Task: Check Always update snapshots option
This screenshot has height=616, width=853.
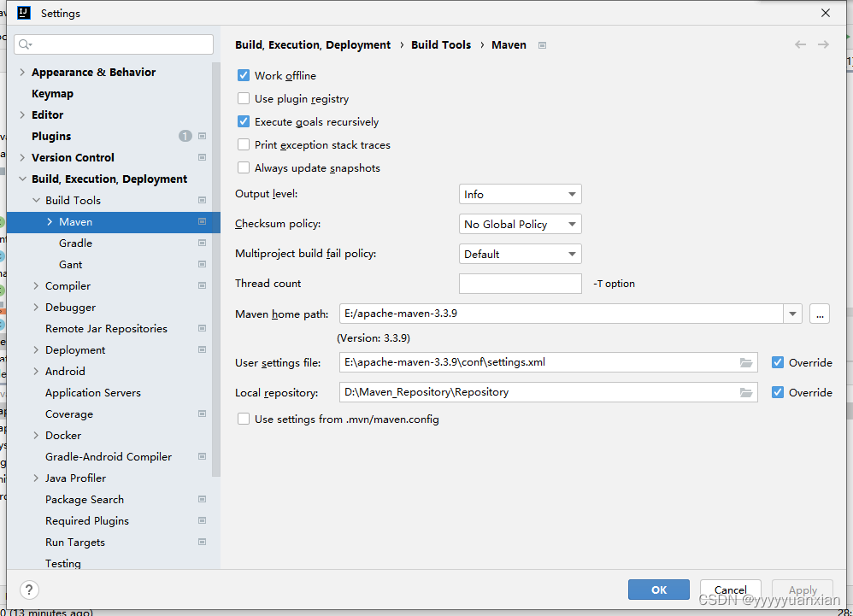Action: point(244,168)
